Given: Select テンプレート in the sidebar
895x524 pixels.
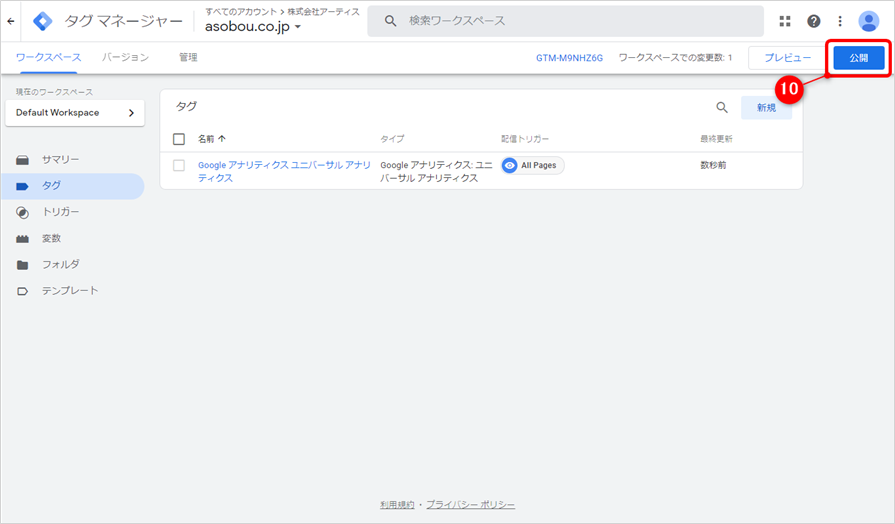Looking at the screenshot, I should [72, 291].
